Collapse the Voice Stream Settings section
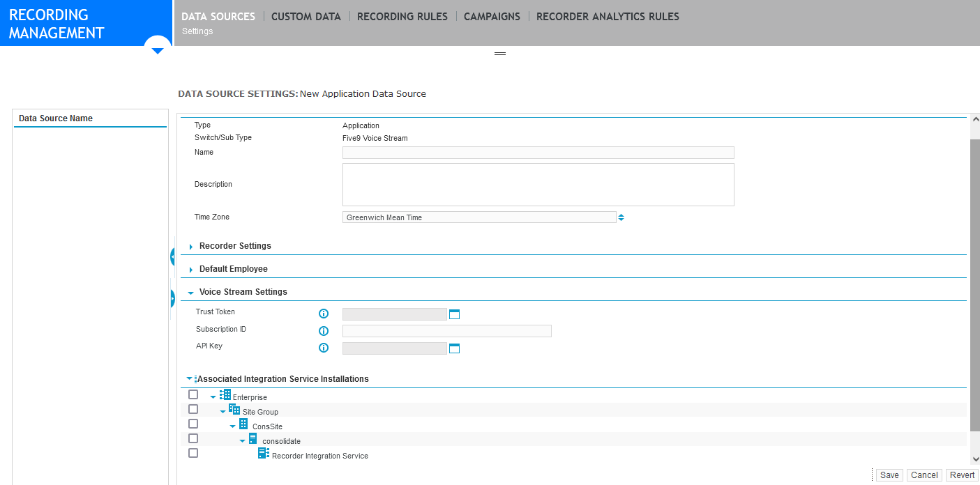Image resolution: width=980 pixels, height=485 pixels. [x=190, y=292]
